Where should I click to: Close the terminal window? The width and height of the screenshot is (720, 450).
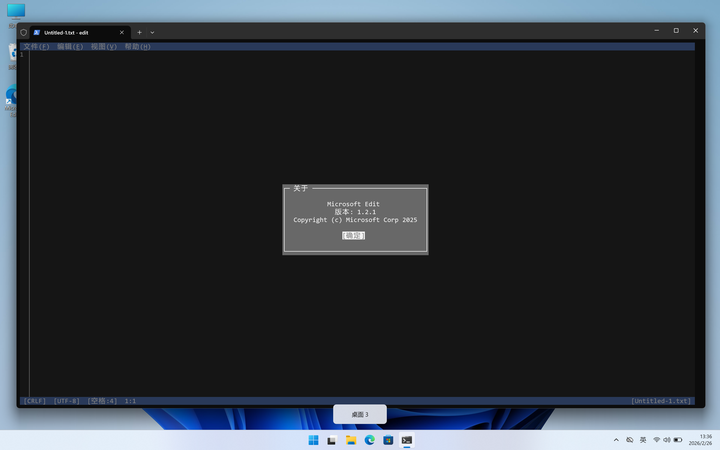click(x=696, y=31)
